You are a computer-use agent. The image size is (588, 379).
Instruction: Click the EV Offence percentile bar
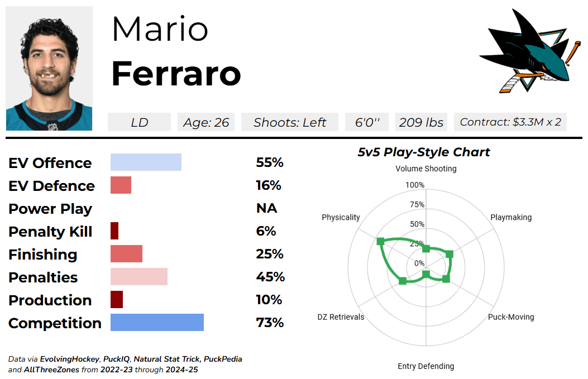point(146,162)
